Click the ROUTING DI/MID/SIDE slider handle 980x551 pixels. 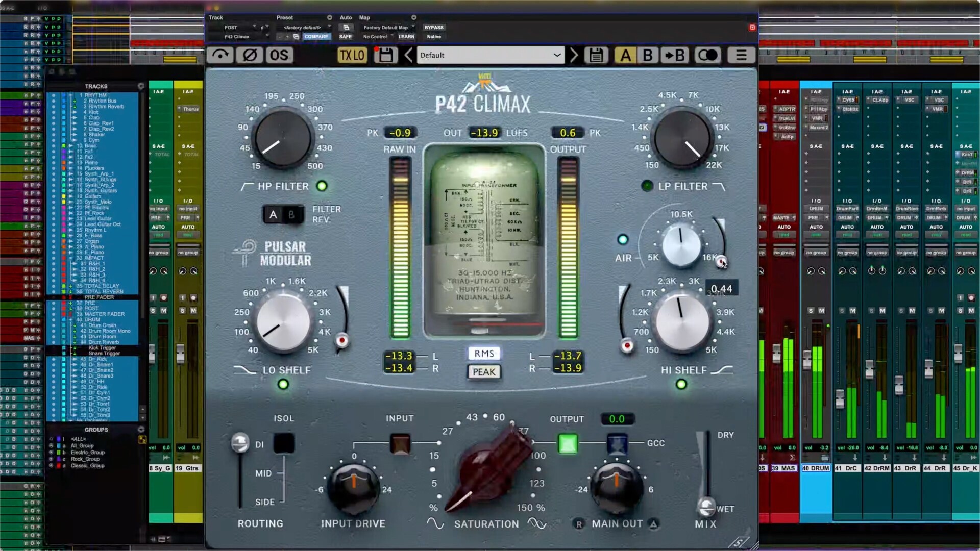point(240,442)
